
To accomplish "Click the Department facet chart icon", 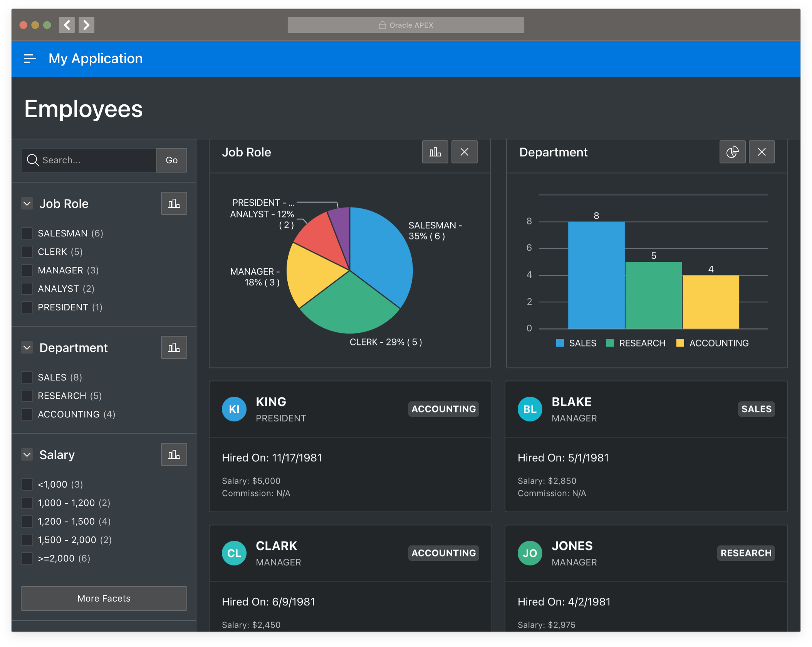I will (174, 347).
